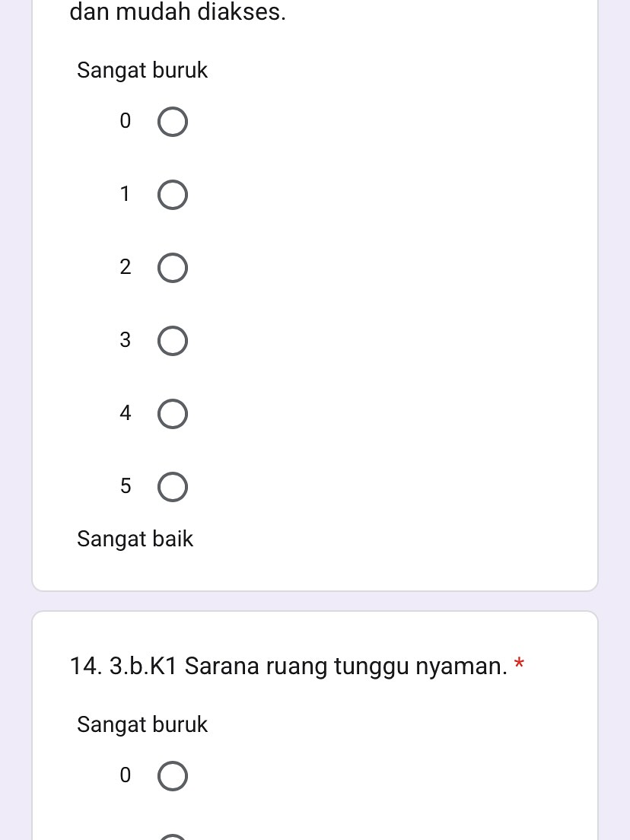This screenshot has width=630, height=840.
Task: Click the number label '2' in upper question
Action: (x=126, y=267)
